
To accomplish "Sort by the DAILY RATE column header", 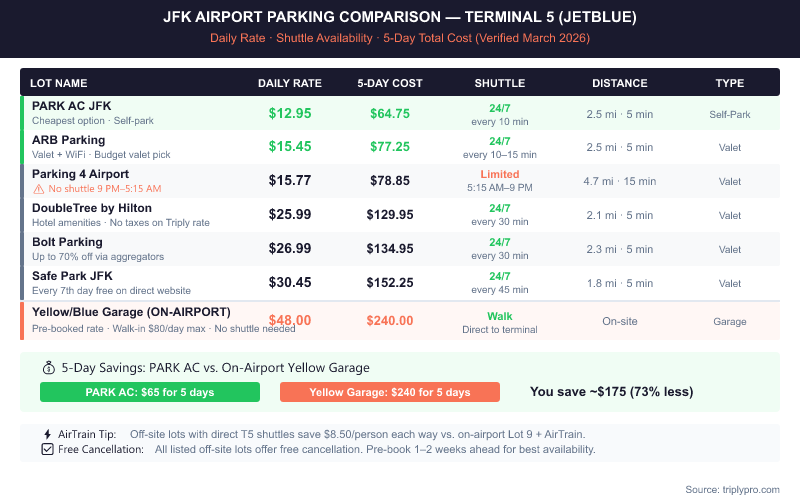I will (288, 83).
